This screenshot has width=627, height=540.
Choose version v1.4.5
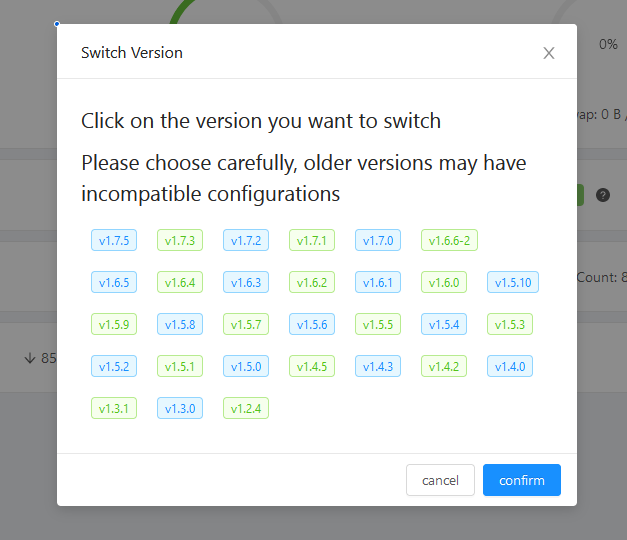[x=312, y=366]
